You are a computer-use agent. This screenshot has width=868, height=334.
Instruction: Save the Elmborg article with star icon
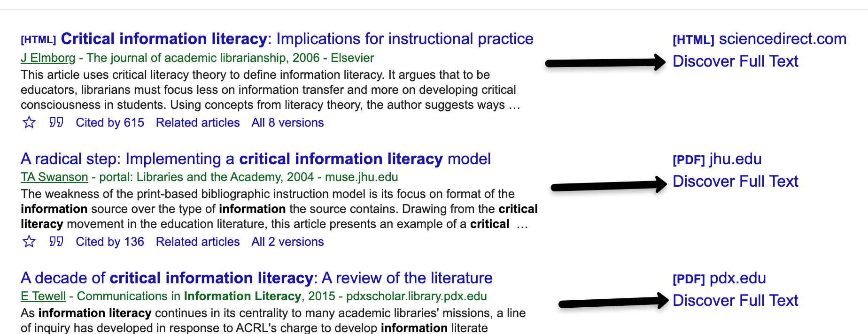point(29,122)
